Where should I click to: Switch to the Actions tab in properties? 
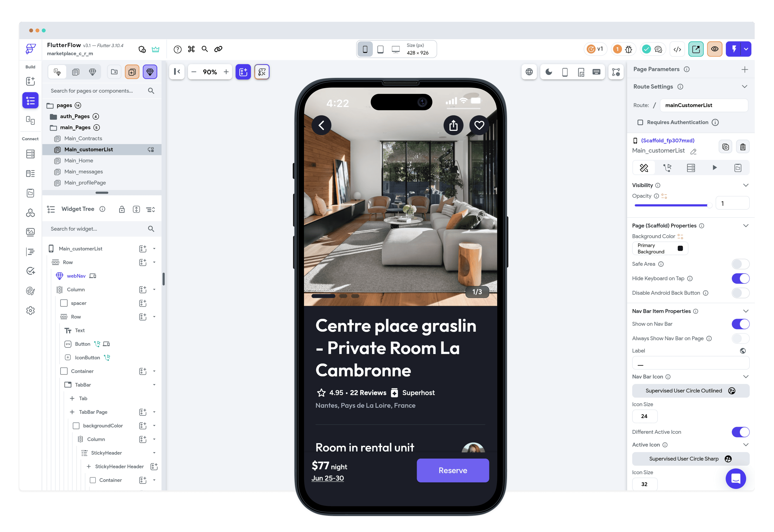(x=667, y=168)
